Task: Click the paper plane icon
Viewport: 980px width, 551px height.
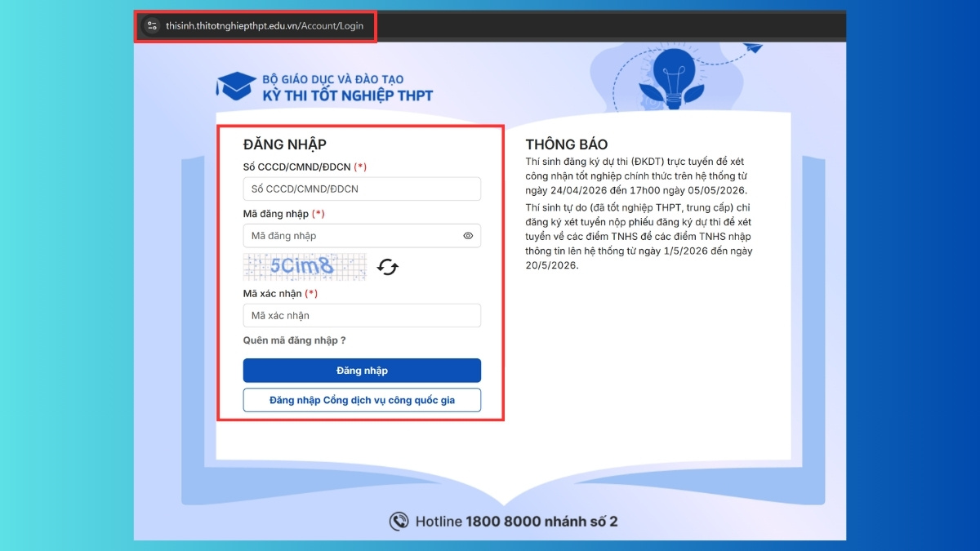Action: click(753, 49)
